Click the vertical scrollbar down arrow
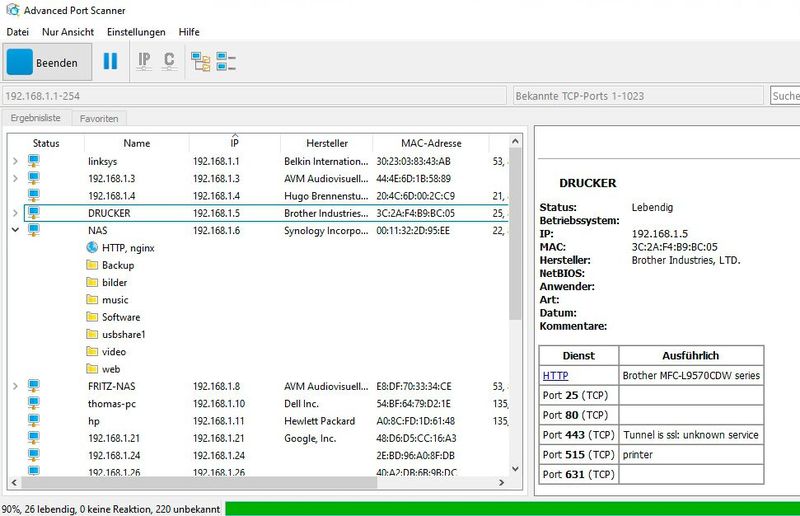Screen dimensions: 800x516 515,469
